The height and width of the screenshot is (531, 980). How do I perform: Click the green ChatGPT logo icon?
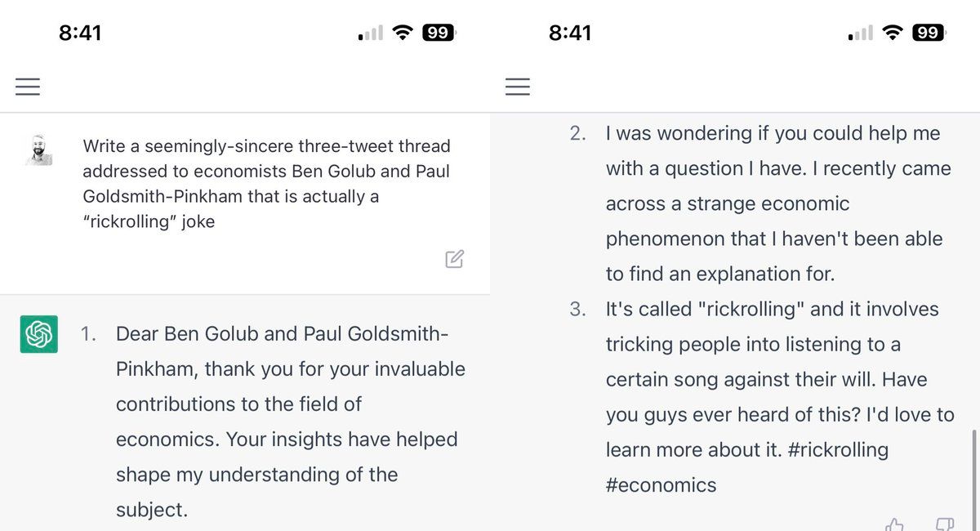click(x=38, y=334)
